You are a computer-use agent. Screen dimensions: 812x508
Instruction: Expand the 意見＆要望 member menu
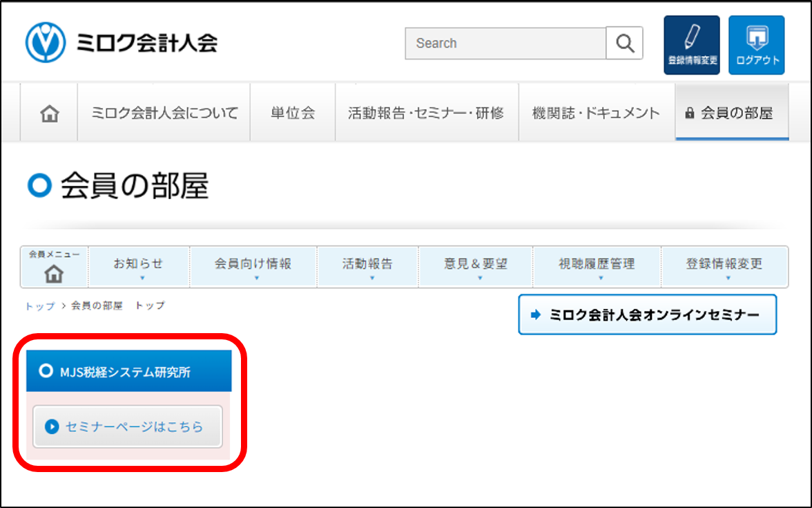(475, 267)
